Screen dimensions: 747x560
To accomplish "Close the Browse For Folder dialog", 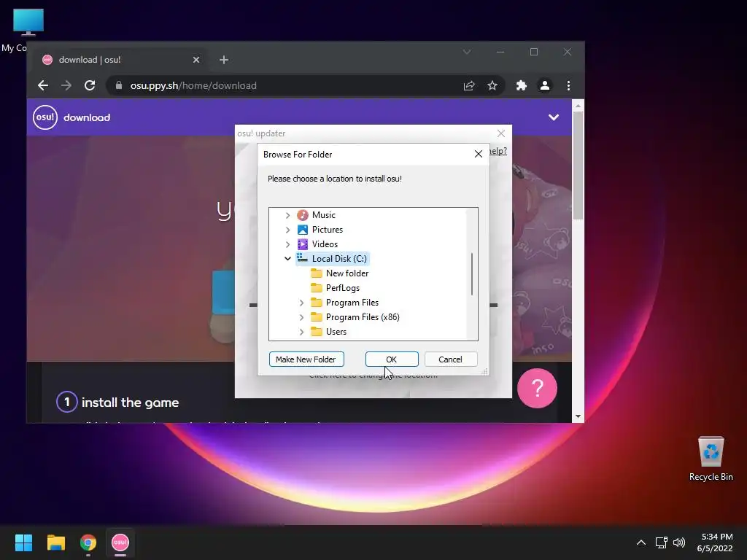I will coord(479,155).
